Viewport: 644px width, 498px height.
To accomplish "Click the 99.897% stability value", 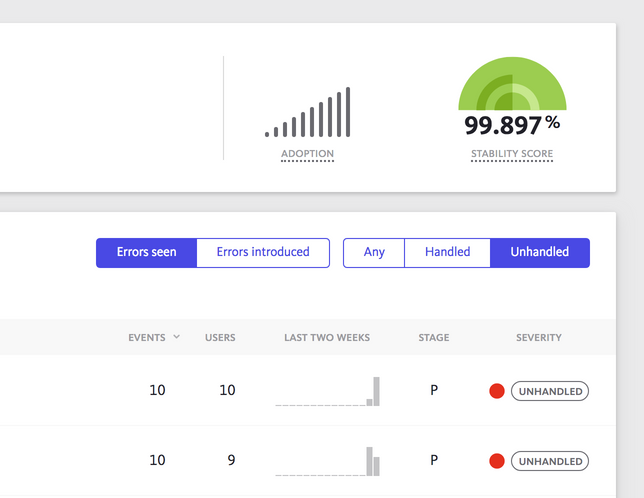I will tap(512, 126).
